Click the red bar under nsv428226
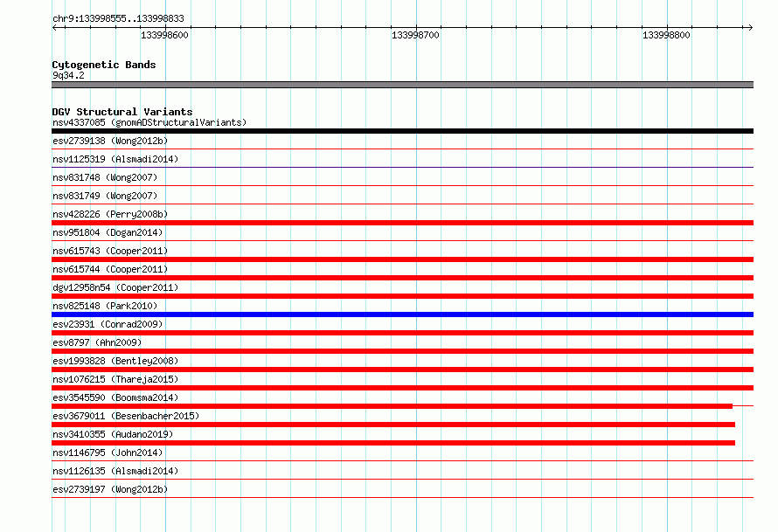Image resolution: width=778 pixels, height=532 pixels. (402, 223)
